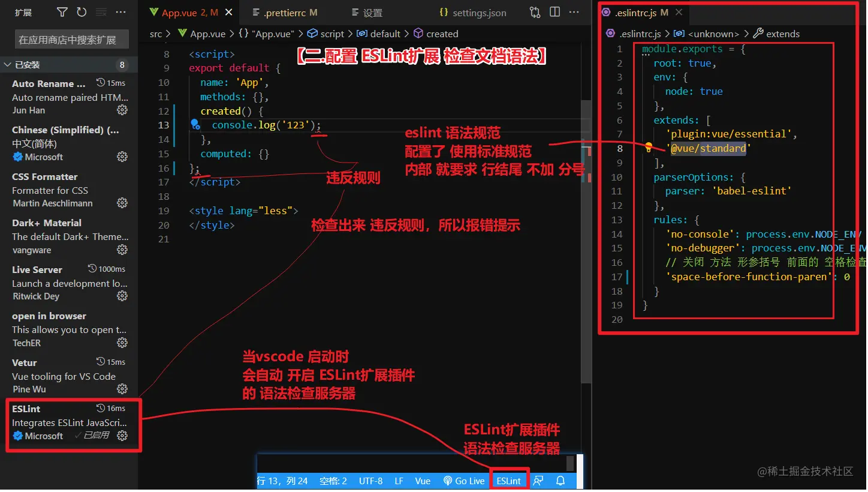Close the .eslintrc.js editor tab
This screenshot has height=492, width=868.
point(679,13)
